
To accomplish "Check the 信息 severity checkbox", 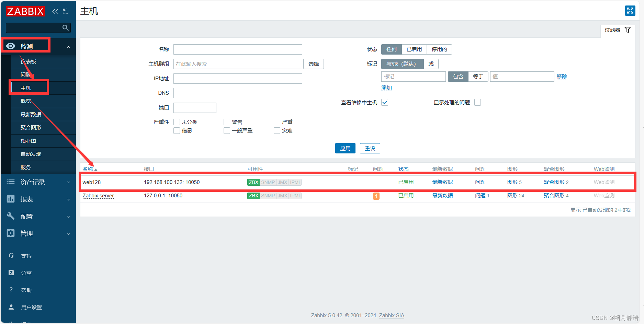I will click(177, 130).
